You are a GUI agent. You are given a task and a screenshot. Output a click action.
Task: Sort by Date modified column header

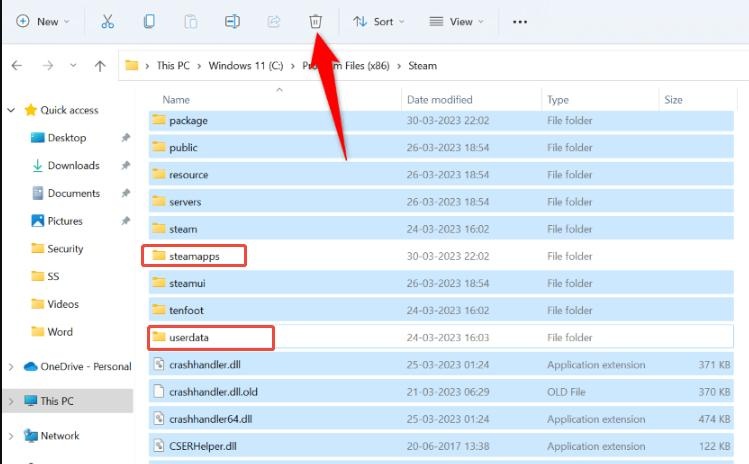tap(439, 99)
